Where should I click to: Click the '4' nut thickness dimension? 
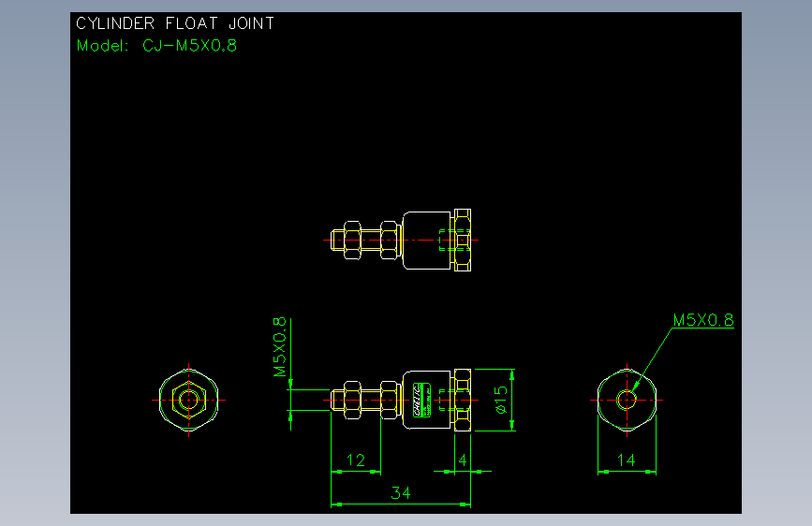coord(463,460)
